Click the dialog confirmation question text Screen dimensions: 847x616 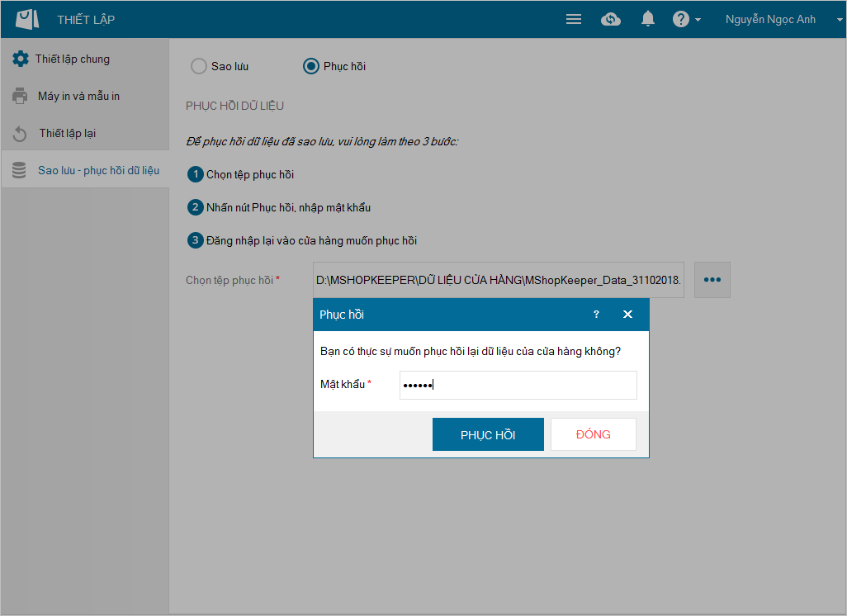tap(471, 351)
